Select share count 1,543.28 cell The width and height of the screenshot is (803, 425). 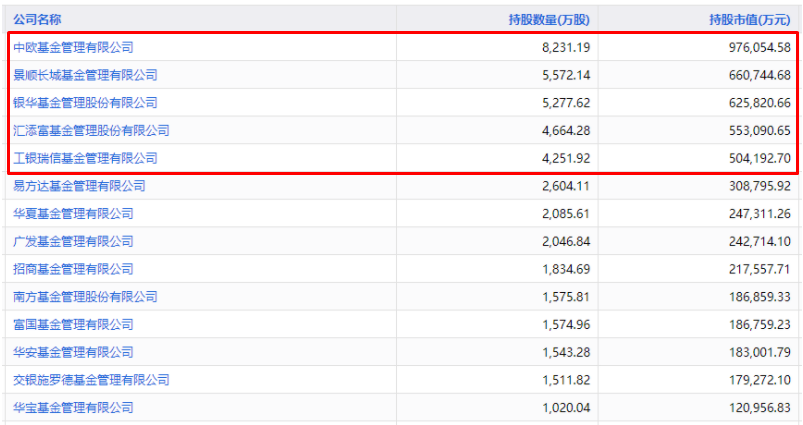click(566, 352)
